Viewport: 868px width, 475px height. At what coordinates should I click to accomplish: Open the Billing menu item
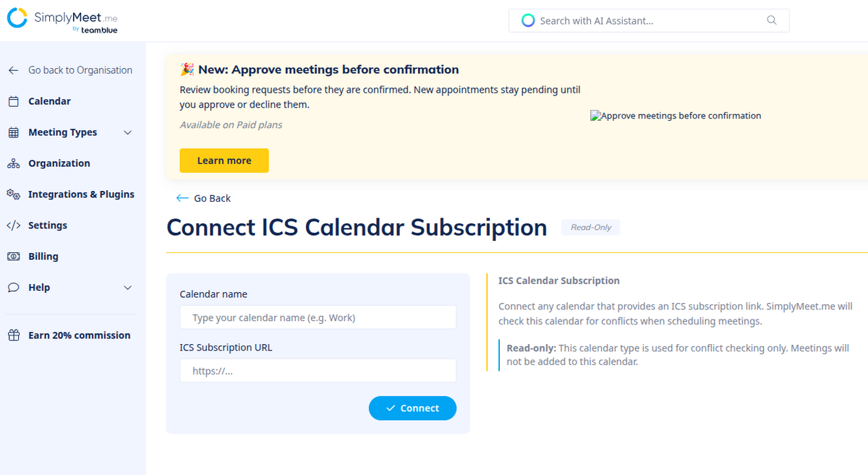43,257
